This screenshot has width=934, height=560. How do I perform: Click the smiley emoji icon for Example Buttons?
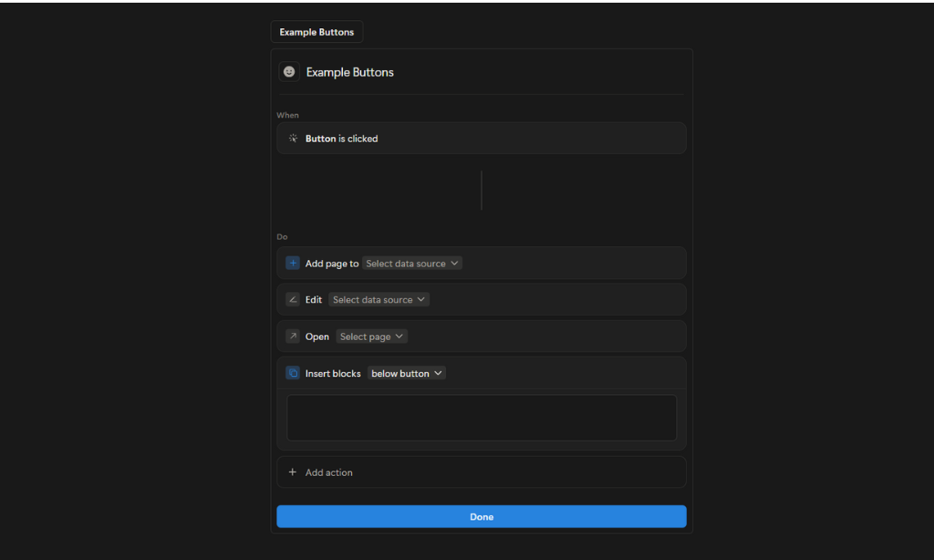pyautogui.click(x=289, y=71)
